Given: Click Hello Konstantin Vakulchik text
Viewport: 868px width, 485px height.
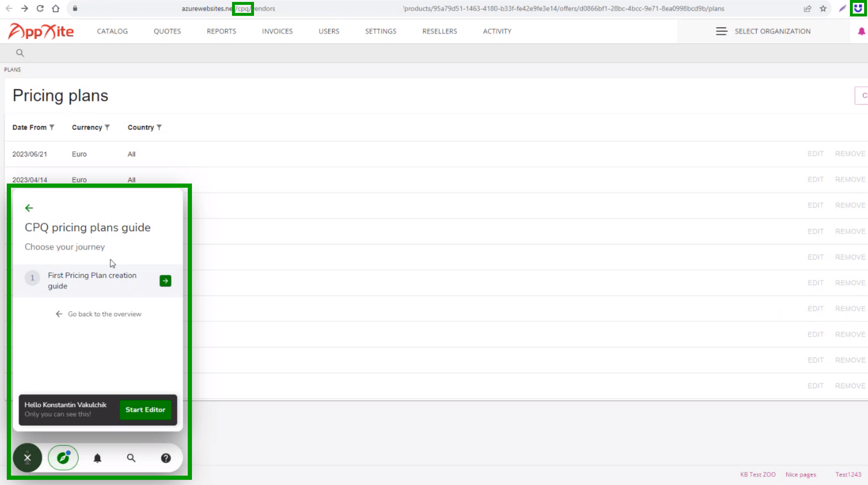Looking at the screenshot, I should click(65, 405).
